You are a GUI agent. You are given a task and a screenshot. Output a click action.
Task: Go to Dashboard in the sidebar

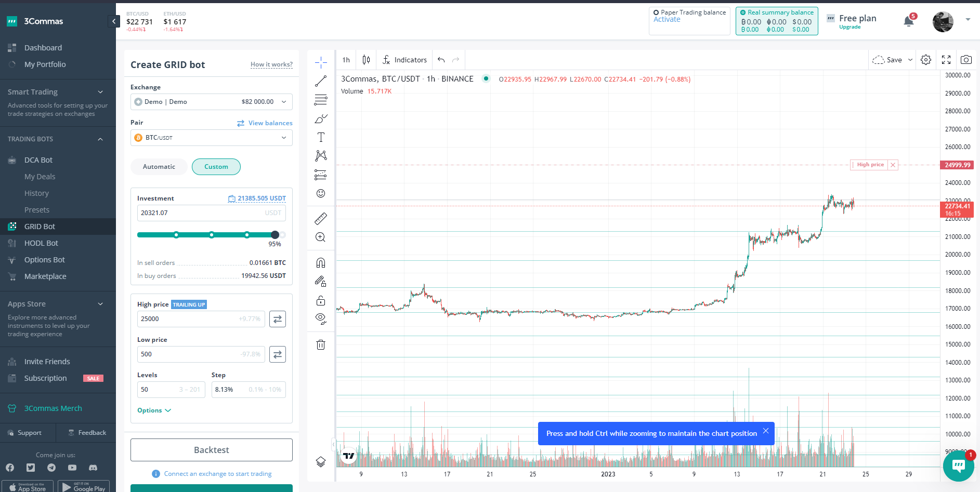coord(43,48)
